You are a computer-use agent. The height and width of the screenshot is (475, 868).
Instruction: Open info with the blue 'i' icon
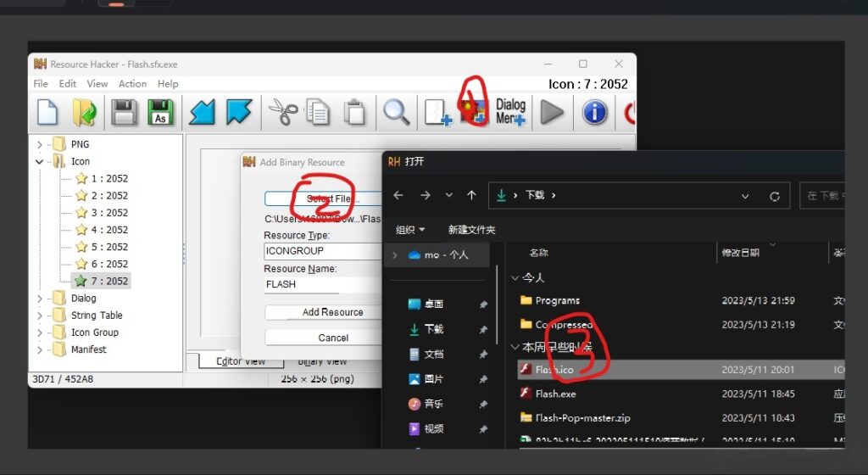click(x=594, y=112)
